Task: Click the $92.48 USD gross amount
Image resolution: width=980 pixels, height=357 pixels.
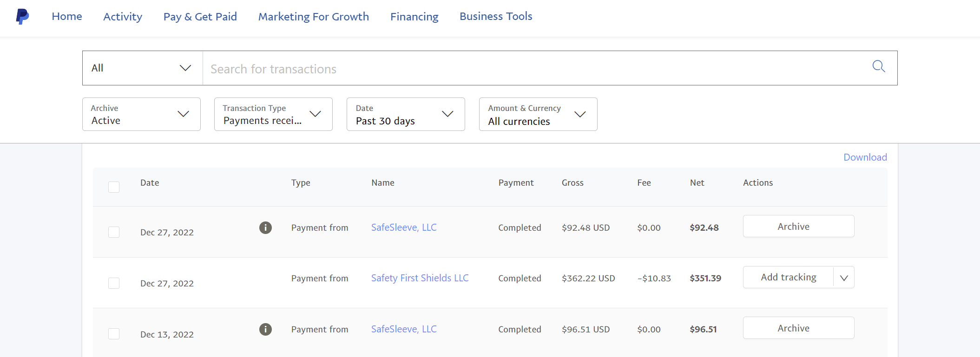Action: (x=585, y=228)
